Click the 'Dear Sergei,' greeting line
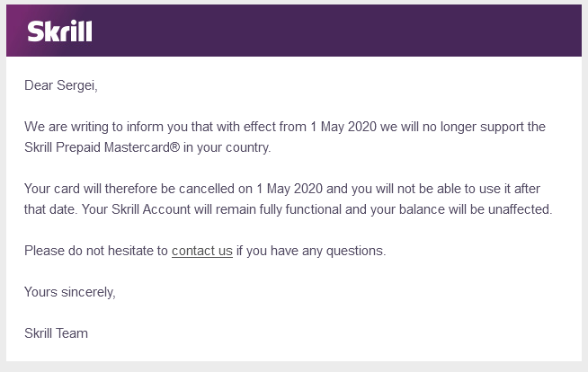 click(61, 85)
